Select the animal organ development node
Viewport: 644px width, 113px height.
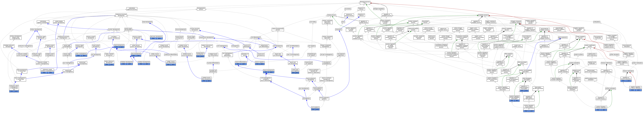point(128,29)
